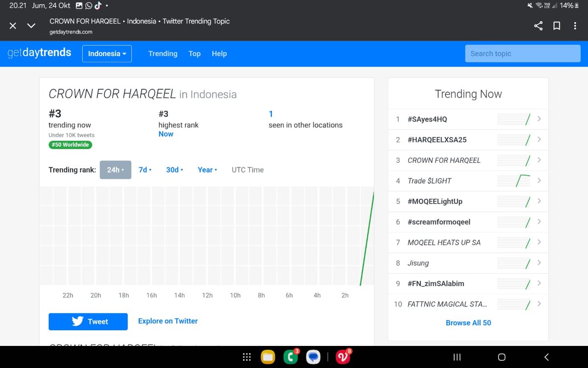Tap the gallery notification icon in status bar
Image resolution: width=588 pixels, height=368 pixels.
[x=79, y=6]
